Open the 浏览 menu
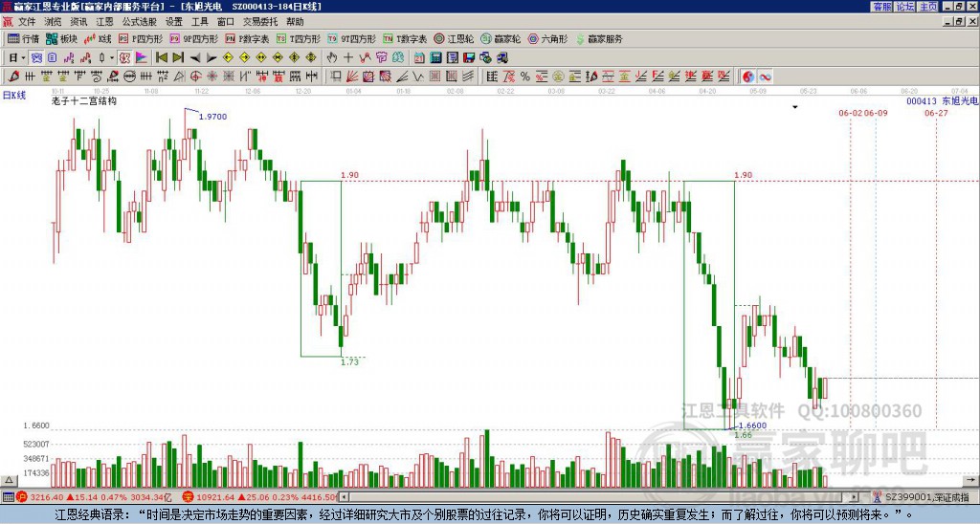This screenshot has width=980, height=524. coord(53,22)
